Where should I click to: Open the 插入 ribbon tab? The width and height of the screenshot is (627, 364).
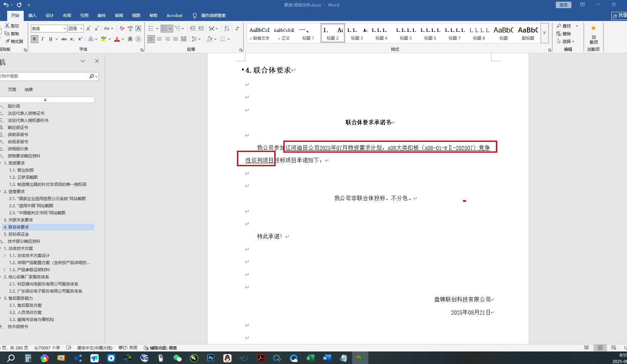tap(32, 15)
